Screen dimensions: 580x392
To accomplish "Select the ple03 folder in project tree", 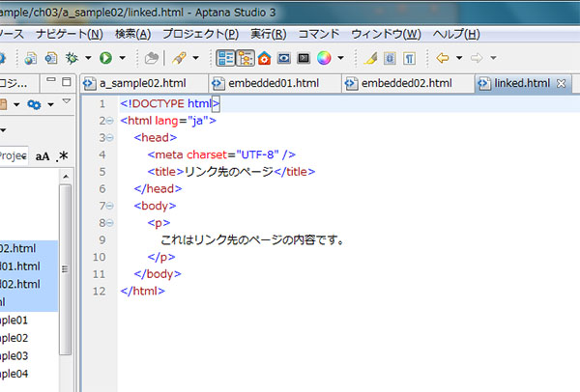I will coord(14,356).
